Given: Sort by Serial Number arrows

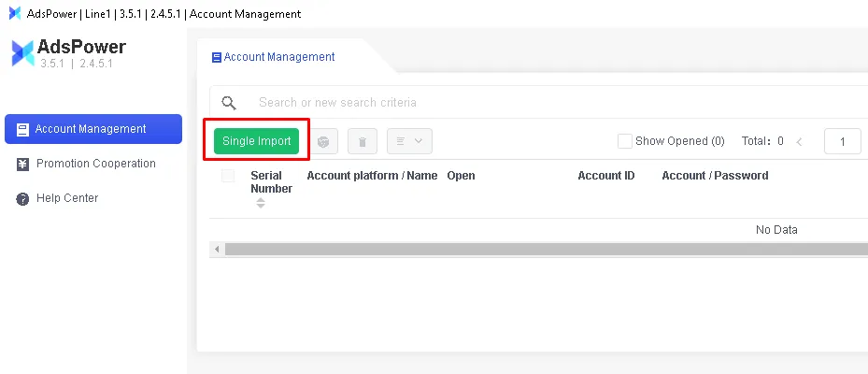Looking at the screenshot, I should pyautogui.click(x=261, y=203).
